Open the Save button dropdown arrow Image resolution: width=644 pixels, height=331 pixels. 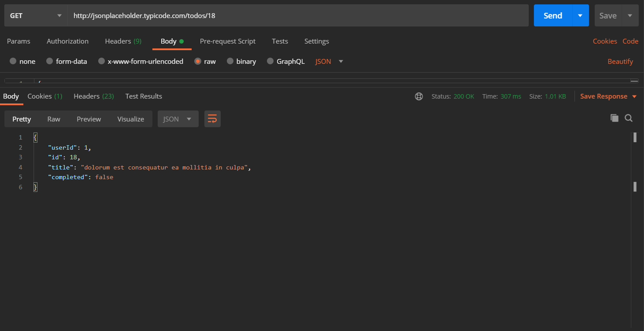(630, 15)
